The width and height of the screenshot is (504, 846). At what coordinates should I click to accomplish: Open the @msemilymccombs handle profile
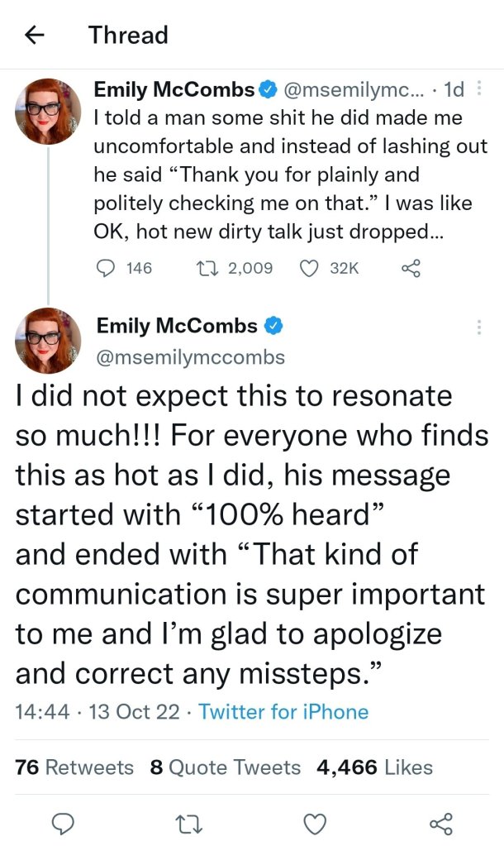click(x=191, y=357)
